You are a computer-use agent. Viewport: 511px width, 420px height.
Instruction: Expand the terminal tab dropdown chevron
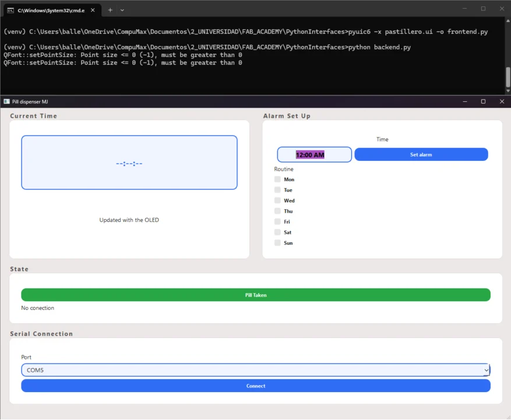[x=122, y=10]
